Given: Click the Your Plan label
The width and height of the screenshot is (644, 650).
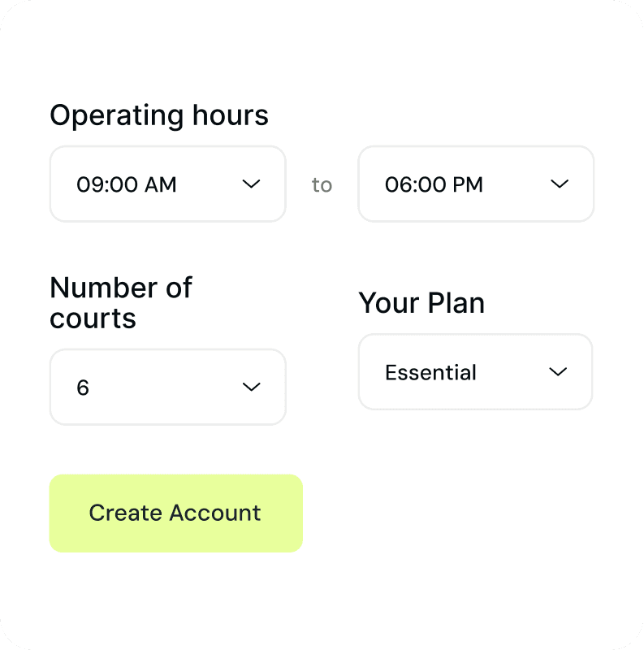Looking at the screenshot, I should click(x=421, y=302).
